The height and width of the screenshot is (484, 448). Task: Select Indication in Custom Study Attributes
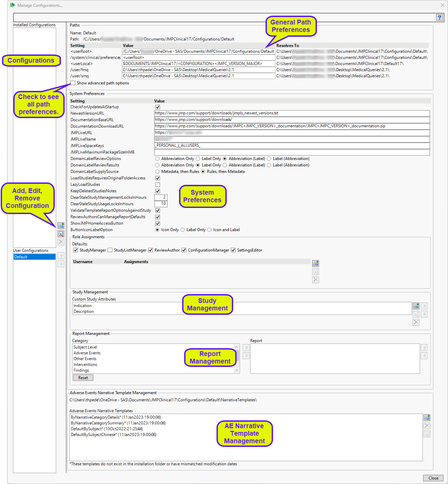pyautogui.click(x=82, y=306)
